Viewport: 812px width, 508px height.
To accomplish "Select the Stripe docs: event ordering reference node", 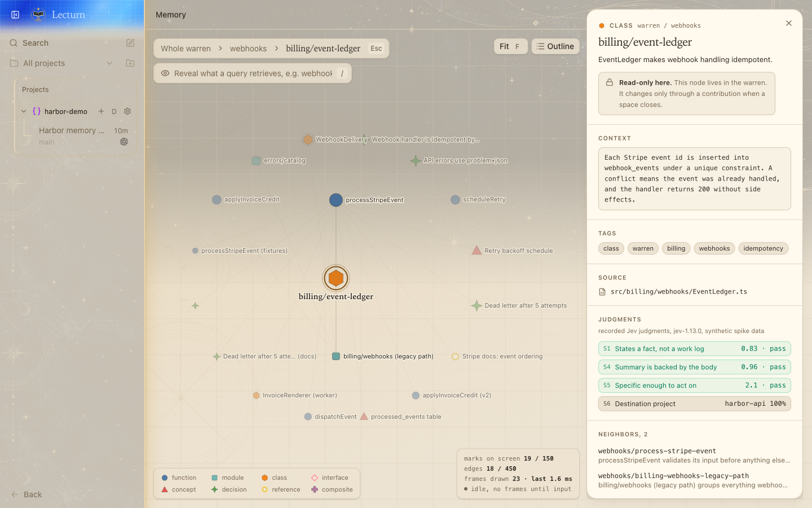I will [x=455, y=357].
